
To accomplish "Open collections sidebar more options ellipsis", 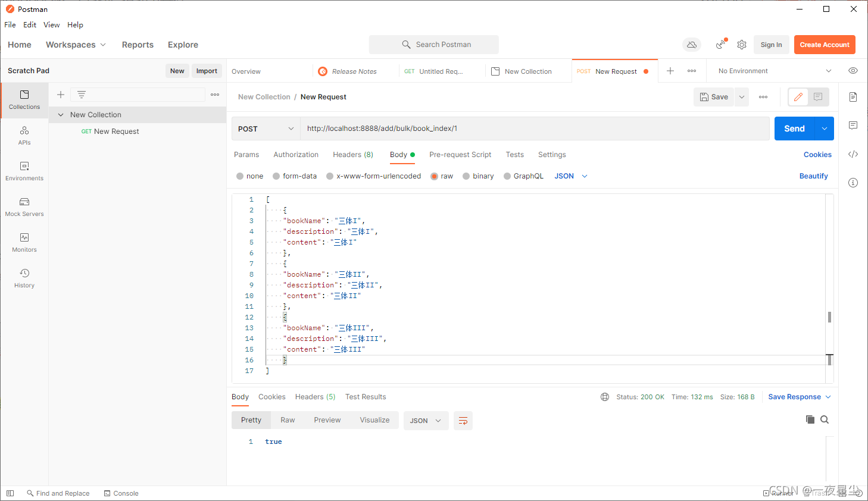I will click(215, 95).
